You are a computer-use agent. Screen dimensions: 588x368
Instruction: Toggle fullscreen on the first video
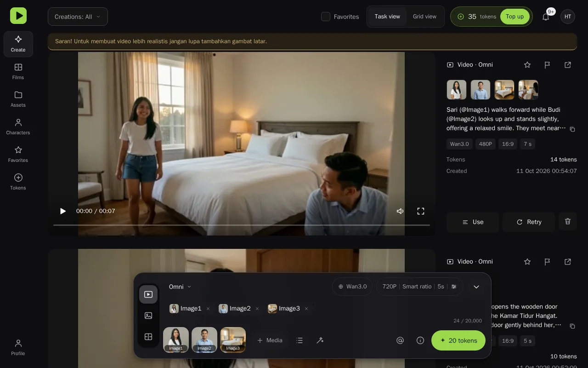coord(421,211)
